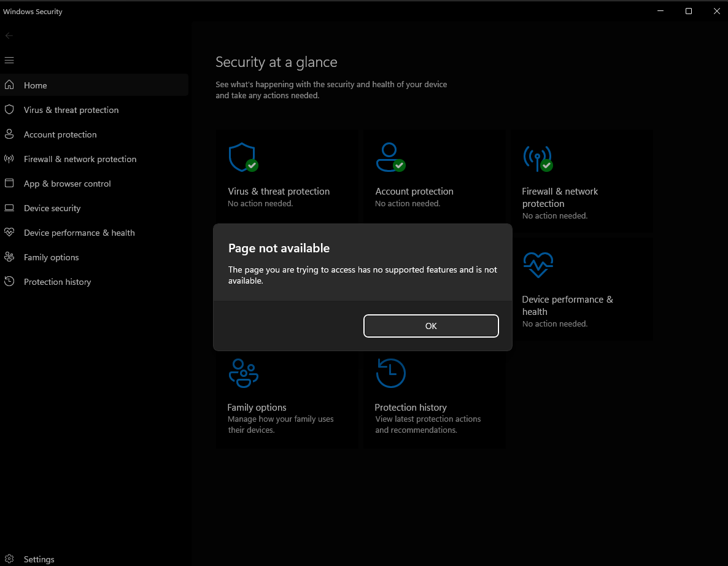Click 'View latest protection actions and recommendations' text
728x566 pixels.
[428, 424]
